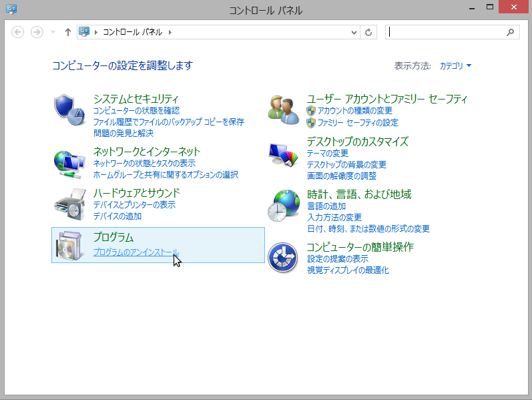
Task: Open デスクトップのカスタマイズ category
Action: [358, 142]
